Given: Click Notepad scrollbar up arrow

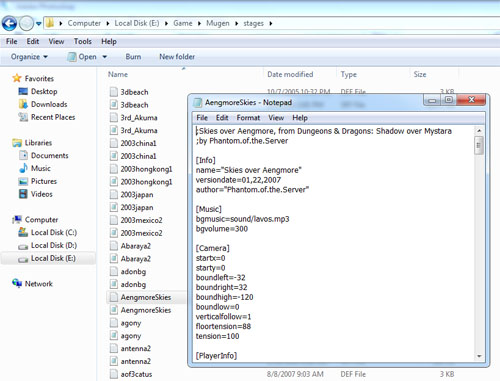Looking at the screenshot, I should [479, 131].
